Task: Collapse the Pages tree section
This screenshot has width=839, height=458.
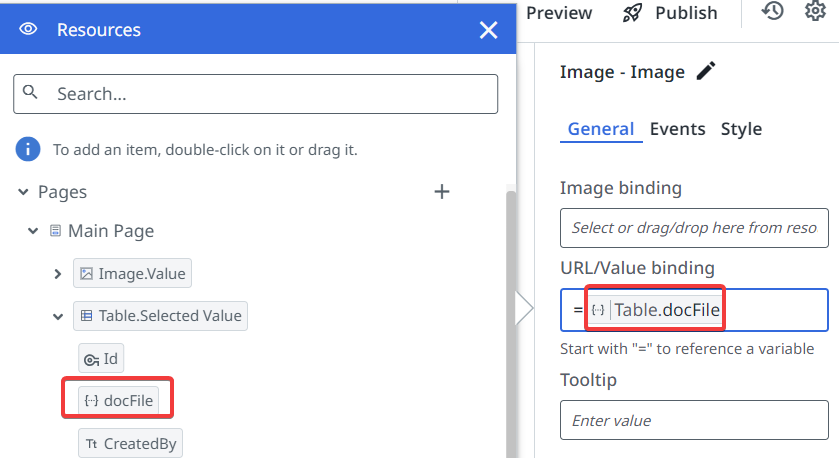Action: point(23,192)
